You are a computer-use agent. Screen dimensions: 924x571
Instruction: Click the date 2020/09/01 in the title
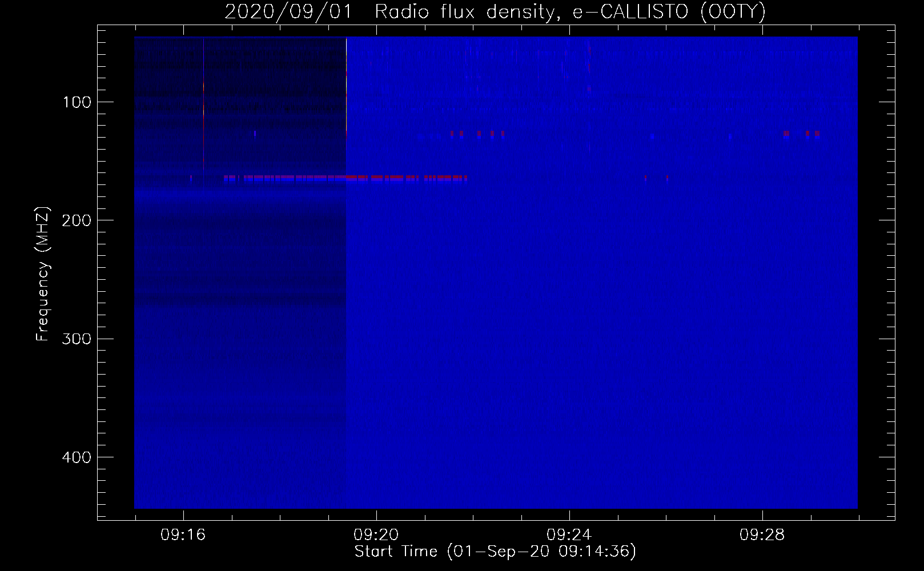(288, 11)
